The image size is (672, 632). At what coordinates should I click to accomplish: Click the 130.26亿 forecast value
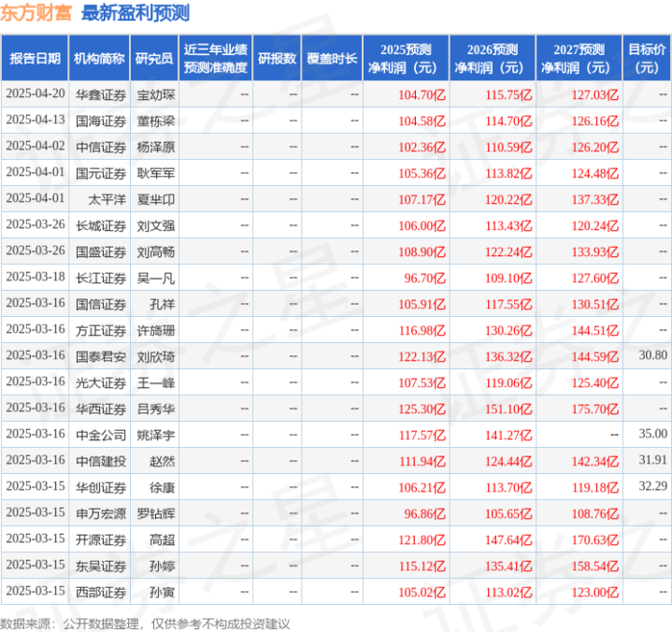tap(508, 330)
